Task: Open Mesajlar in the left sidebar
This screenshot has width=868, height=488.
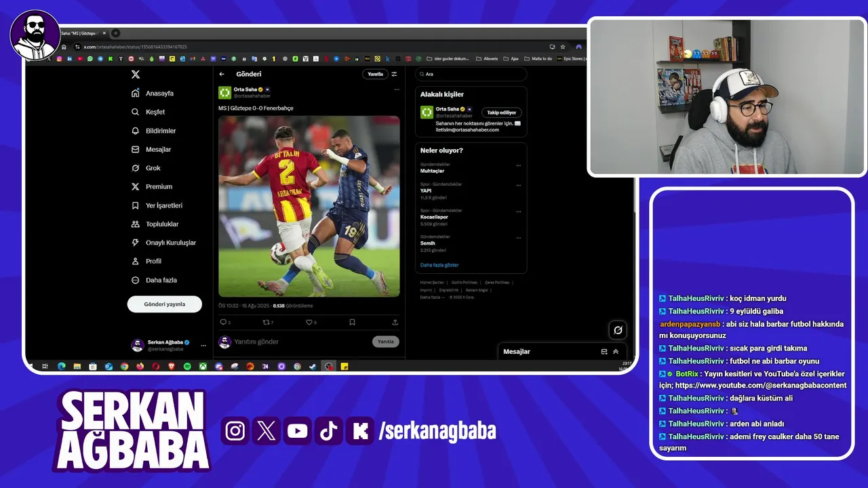Action: [x=151, y=149]
